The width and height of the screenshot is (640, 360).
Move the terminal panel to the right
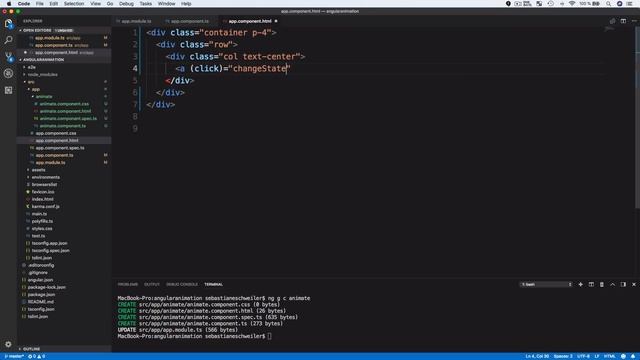tap(623, 284)
